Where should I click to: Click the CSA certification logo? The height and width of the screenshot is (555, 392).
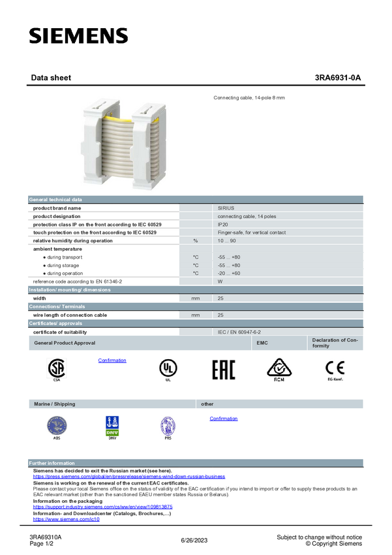[x=57, y=369]
